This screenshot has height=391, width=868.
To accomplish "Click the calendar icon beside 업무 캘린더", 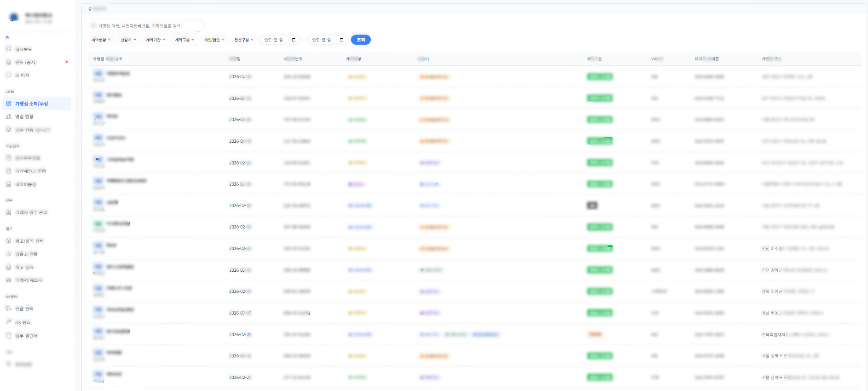I will tap(9, 336).
